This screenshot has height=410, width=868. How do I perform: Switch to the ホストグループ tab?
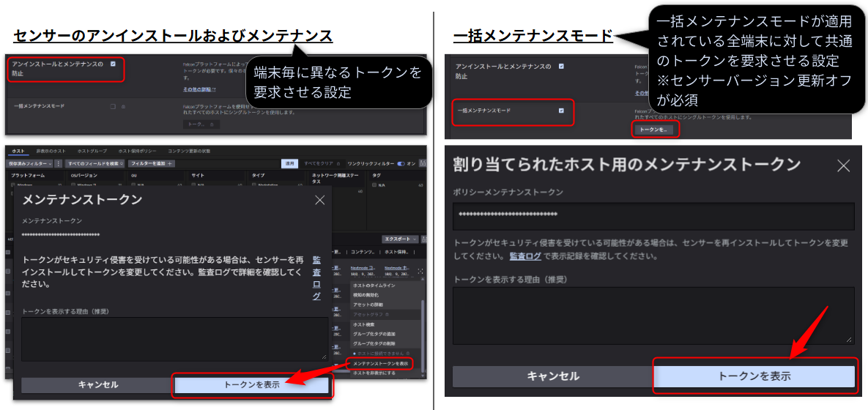[92, 151]
